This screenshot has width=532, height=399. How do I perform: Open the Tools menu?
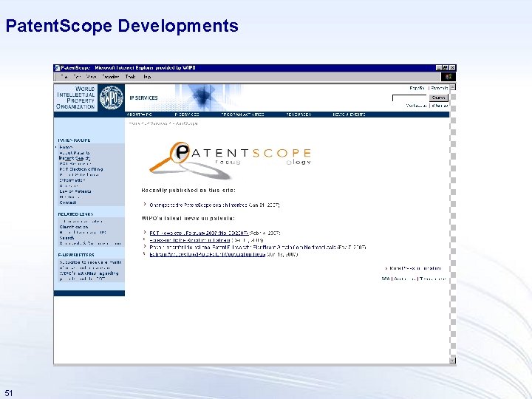click(x=130, y=77)
